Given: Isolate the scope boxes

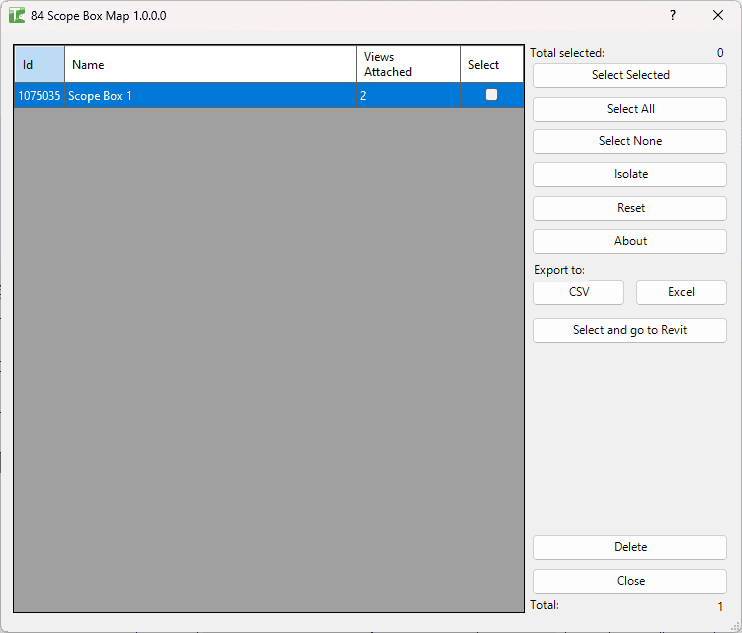Looking at the screenshot, I should 630,175.
